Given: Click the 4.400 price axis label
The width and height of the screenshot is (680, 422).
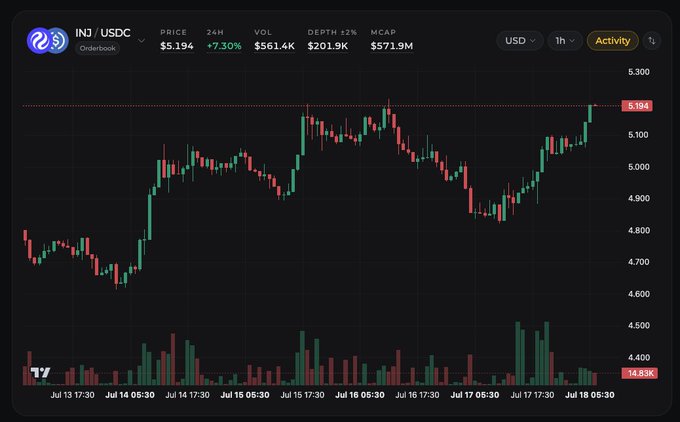Looking at the screenshot, I should coord(638,358).
